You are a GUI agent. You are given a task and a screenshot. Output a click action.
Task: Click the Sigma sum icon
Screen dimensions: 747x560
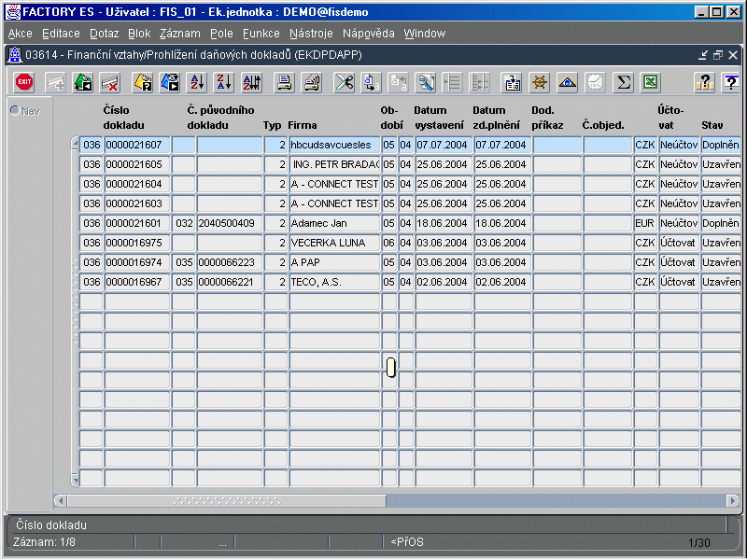pyautogui.click(x=623, y=83)
